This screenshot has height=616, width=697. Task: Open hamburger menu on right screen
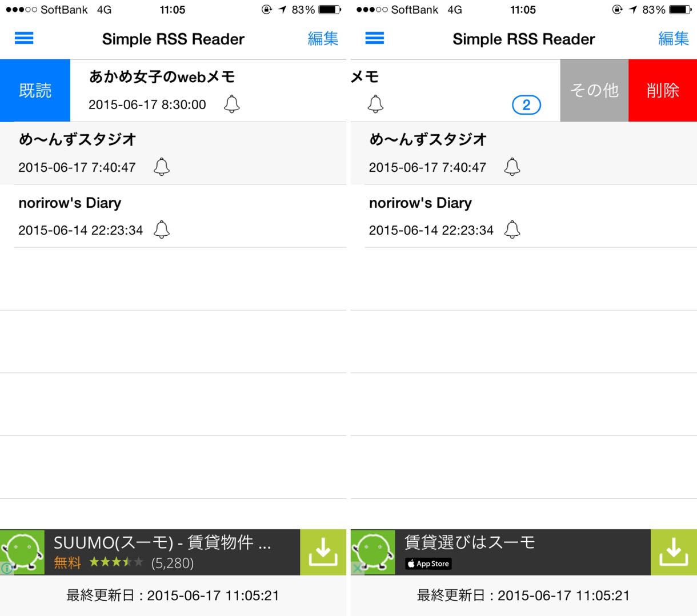[x=375, y=38]
